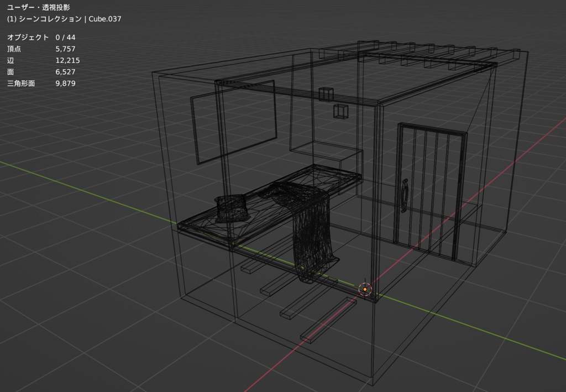Click the "辺" statistics label
566x392 pixels.
[11, 60]
